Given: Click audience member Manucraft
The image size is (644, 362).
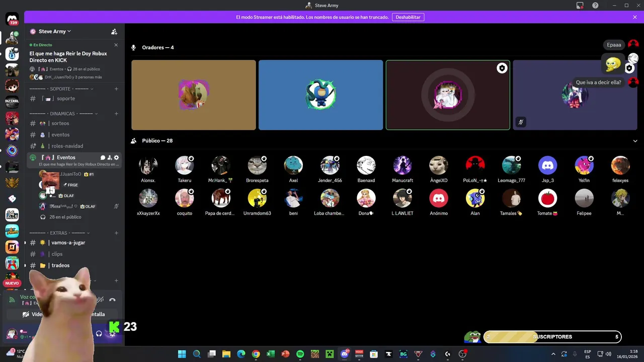Looking at the screenshot, I should click(403, 170).
